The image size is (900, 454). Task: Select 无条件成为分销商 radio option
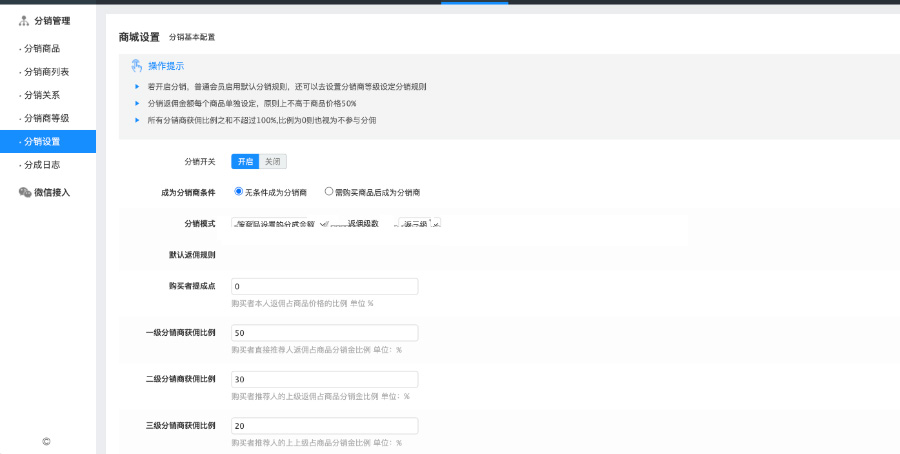click(x=239, y=191)
